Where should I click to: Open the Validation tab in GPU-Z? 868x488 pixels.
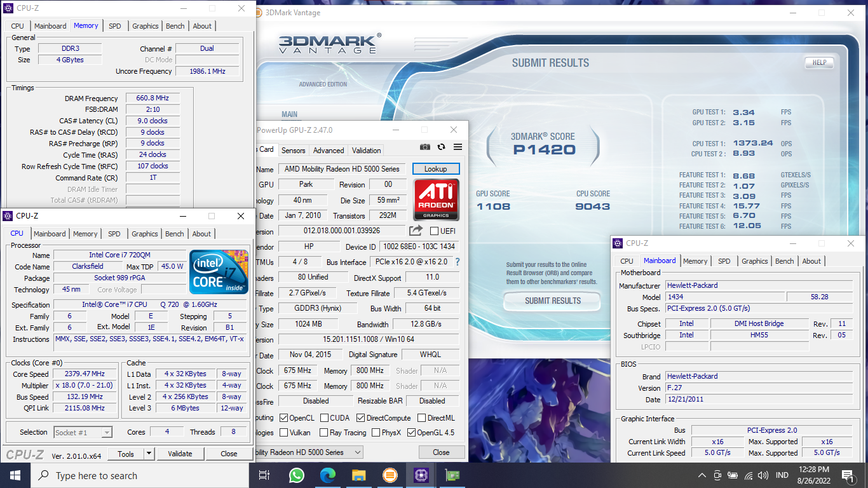[x=367, y=151]
